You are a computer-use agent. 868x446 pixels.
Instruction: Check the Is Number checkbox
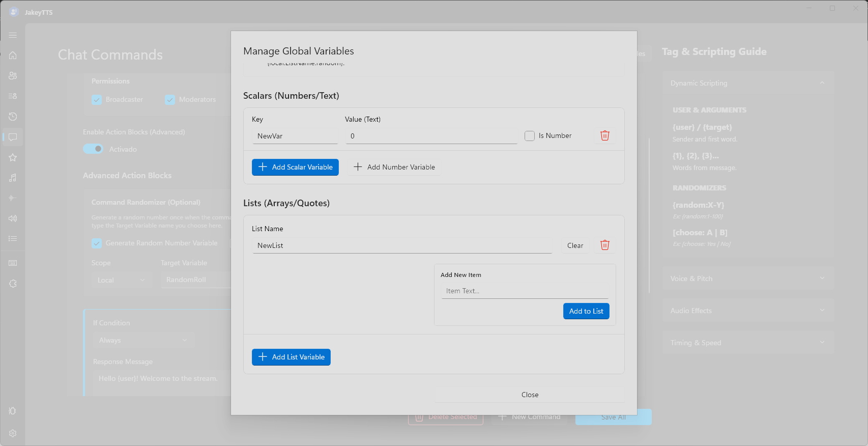530,136
